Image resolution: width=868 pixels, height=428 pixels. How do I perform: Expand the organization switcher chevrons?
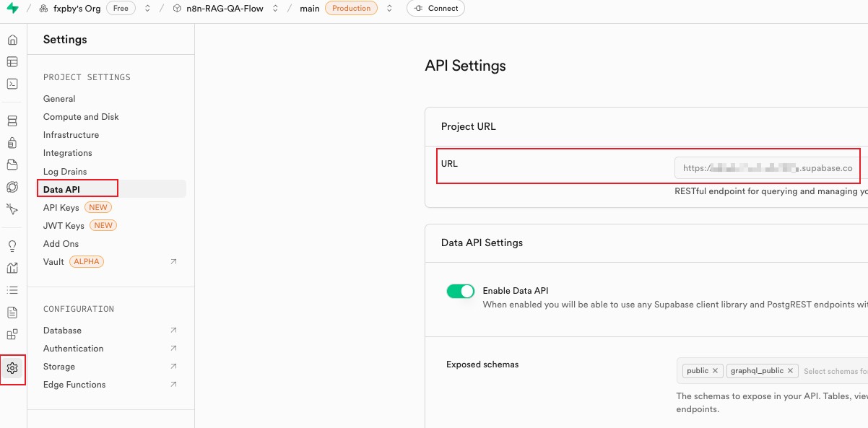[147, 9]
